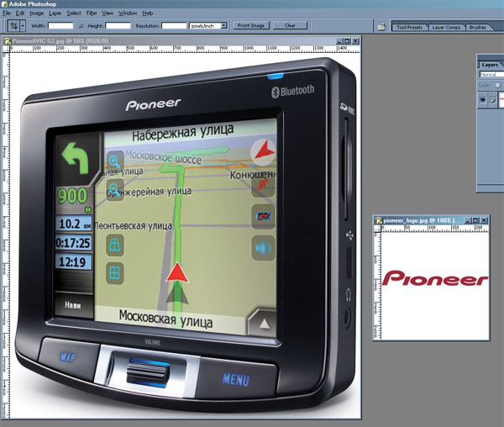504x427 pixels.
Task: Click the PioneerAVIC-S2.jpg window document icon
Action: click(7, 41)
